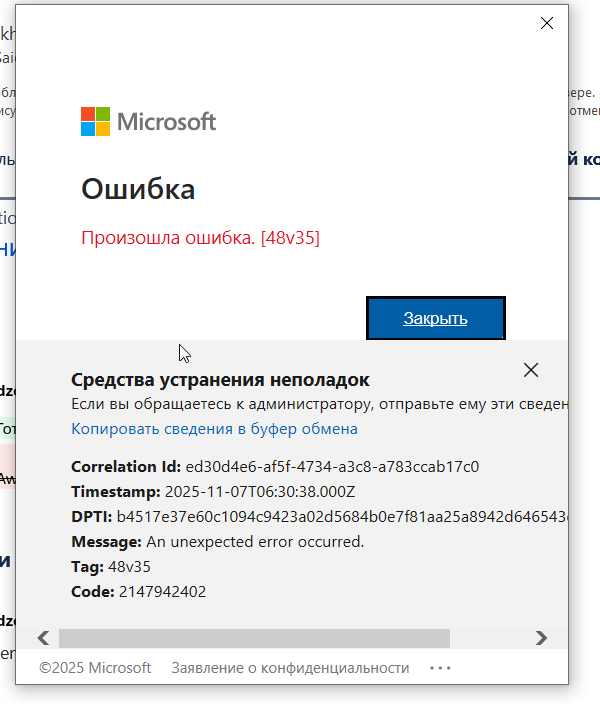The width and height of the screenshot is (600, 708).
Task: Click the horizontal scrollbar thumb
Action: click(254, 638)
